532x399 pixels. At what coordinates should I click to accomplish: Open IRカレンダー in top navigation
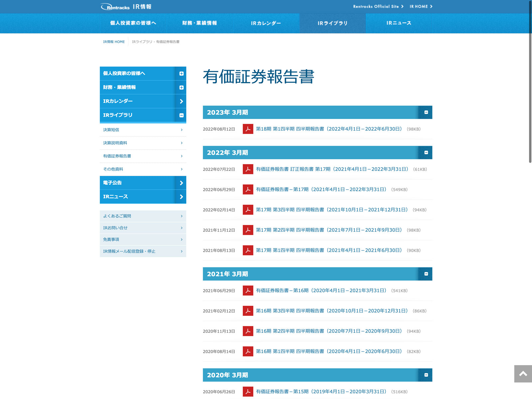tap(266, 23)
